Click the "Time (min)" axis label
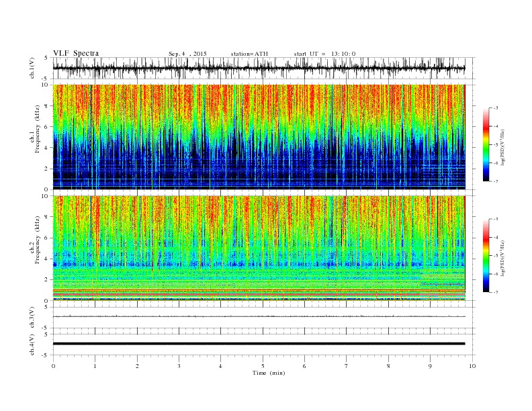 point(269,373)
